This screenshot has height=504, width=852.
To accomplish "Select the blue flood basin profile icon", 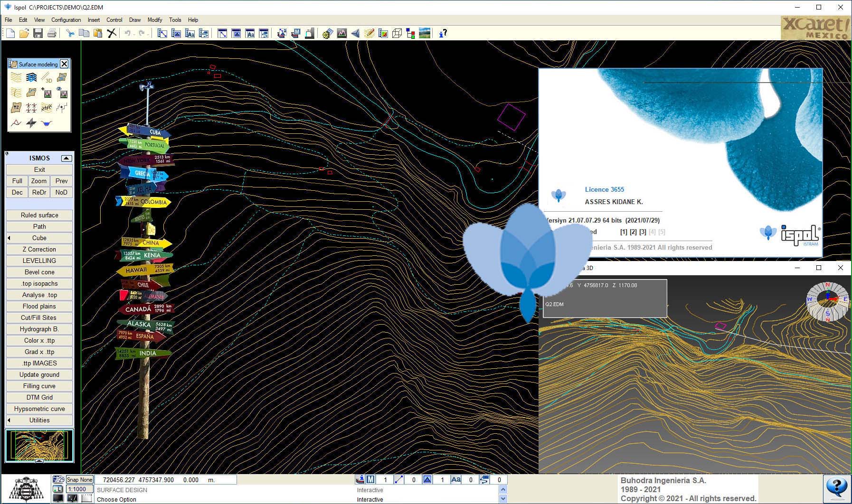I will click(x=47, y=123).
